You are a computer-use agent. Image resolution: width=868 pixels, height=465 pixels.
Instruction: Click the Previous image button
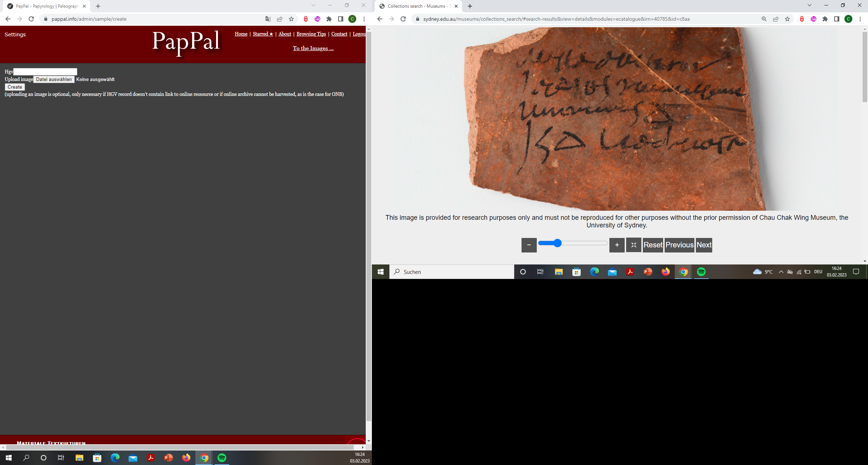[x=680, y=245]
